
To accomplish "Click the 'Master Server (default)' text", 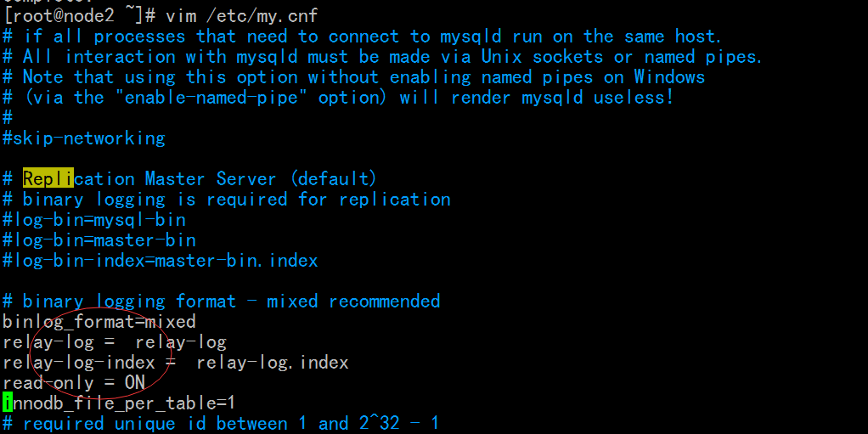I will (261, 179).
